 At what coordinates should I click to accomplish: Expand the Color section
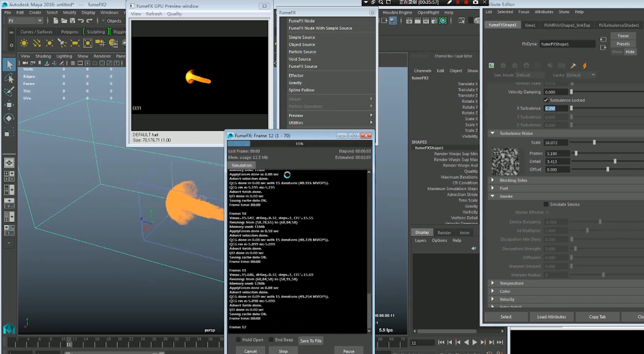493,291
